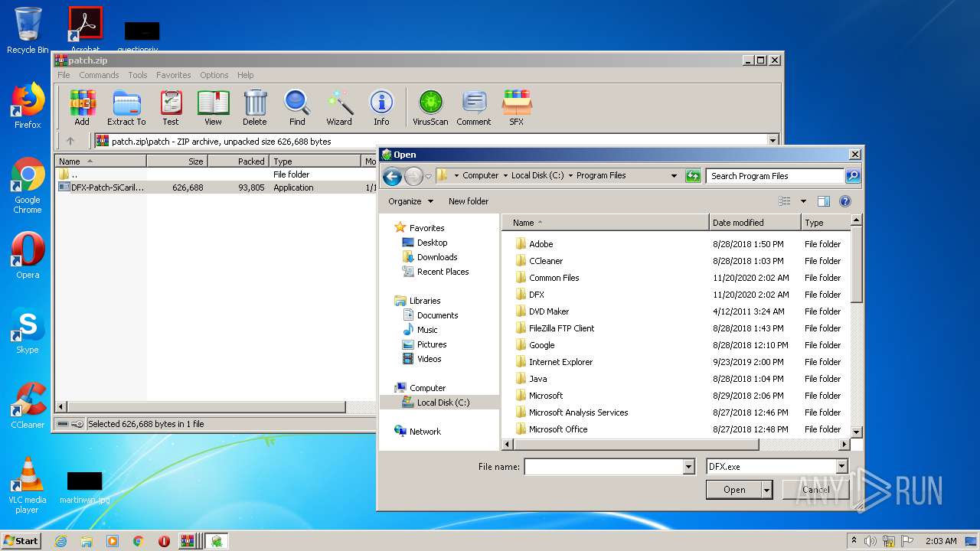Open the Recycle Bin

click(28, 31)
